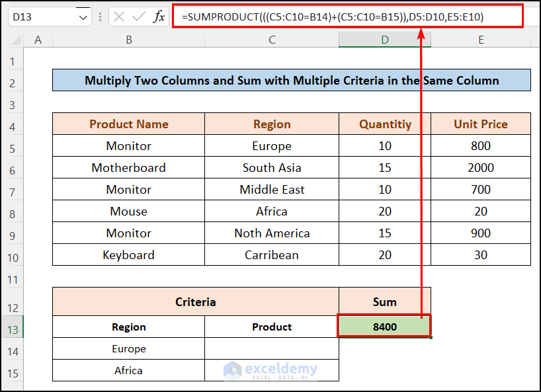
Task: Select the Quantitiy header cell
Action: coord(384,124)
